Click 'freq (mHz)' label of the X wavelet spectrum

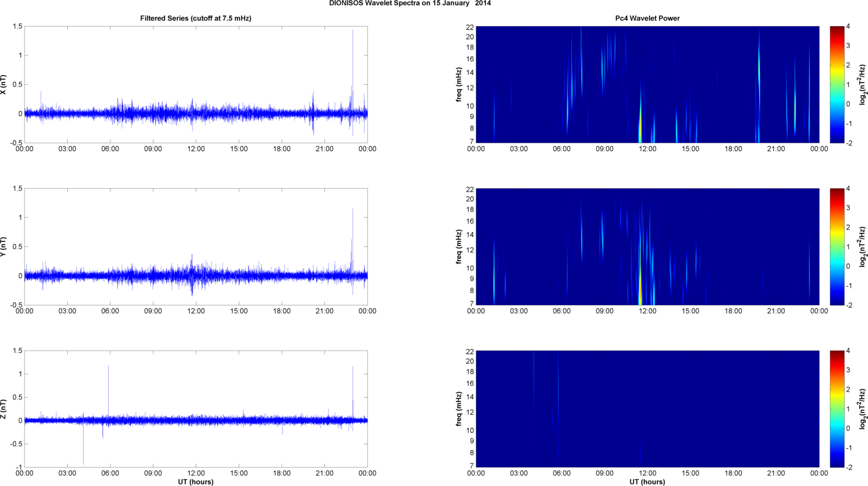[x=459, y=85]
